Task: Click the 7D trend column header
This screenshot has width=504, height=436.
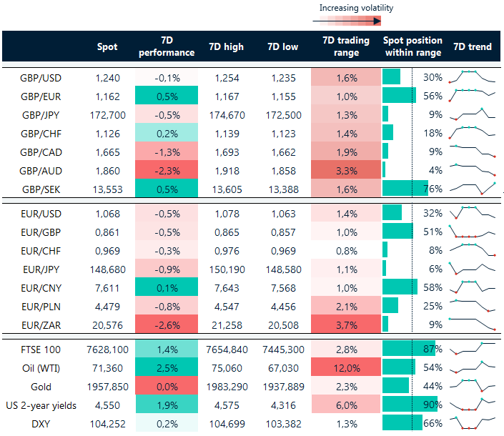Action: point(473,46)
